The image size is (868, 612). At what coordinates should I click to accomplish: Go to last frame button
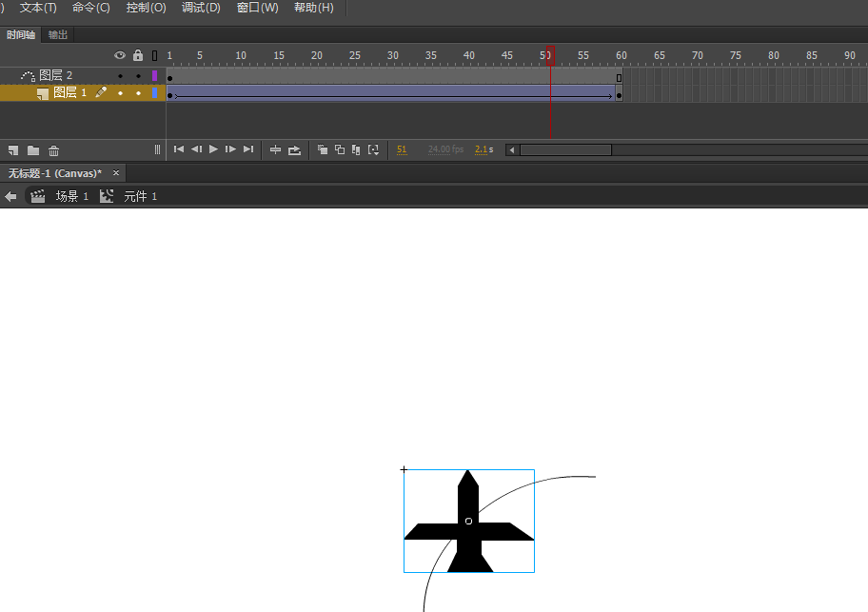point(248,149)
